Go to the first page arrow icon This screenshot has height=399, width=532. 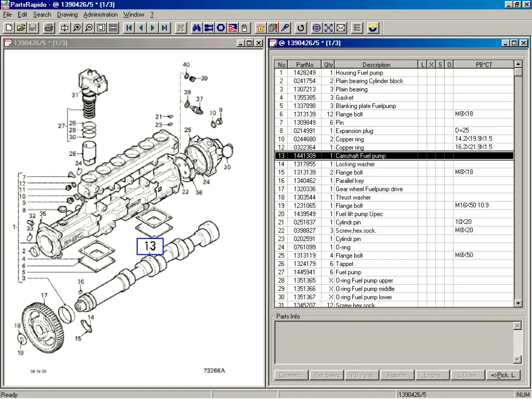point(129,28)
